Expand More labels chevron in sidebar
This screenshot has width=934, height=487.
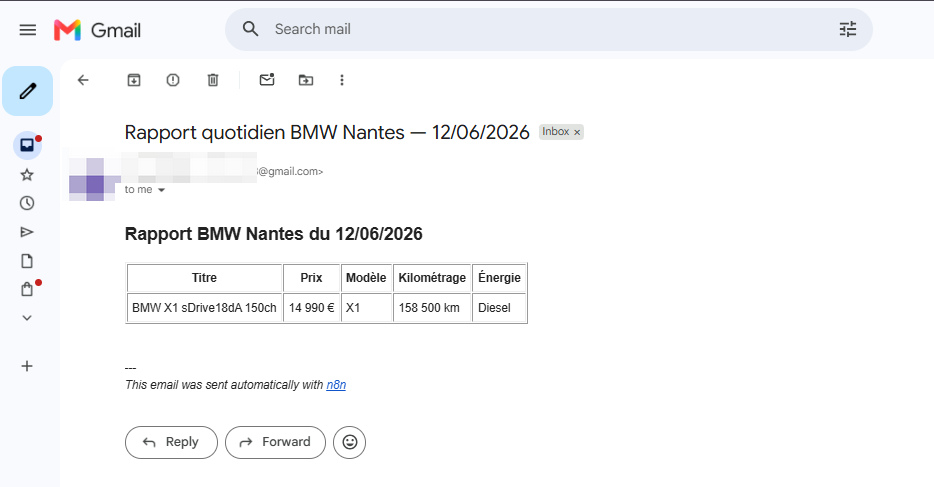[x=27, y=318]
